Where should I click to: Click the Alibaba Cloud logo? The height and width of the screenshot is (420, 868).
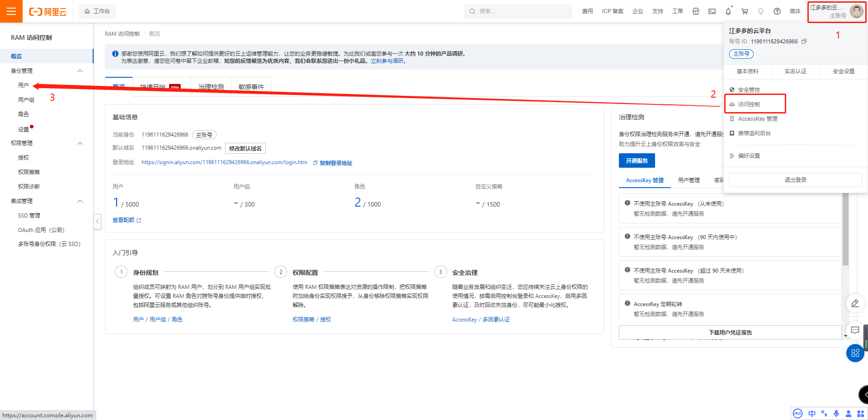point(47,12)
